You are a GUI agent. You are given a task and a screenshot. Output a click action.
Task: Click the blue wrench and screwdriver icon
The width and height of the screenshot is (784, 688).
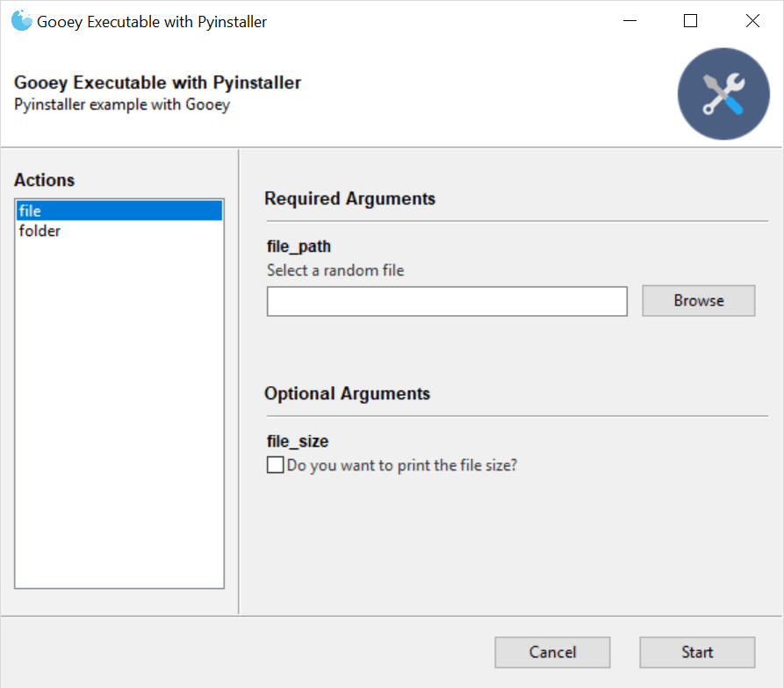(723, 93)
